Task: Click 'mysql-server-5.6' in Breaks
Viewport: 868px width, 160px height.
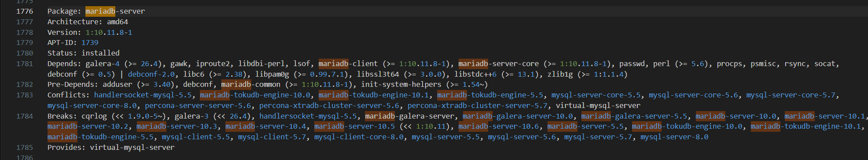Action: point(522,137)
